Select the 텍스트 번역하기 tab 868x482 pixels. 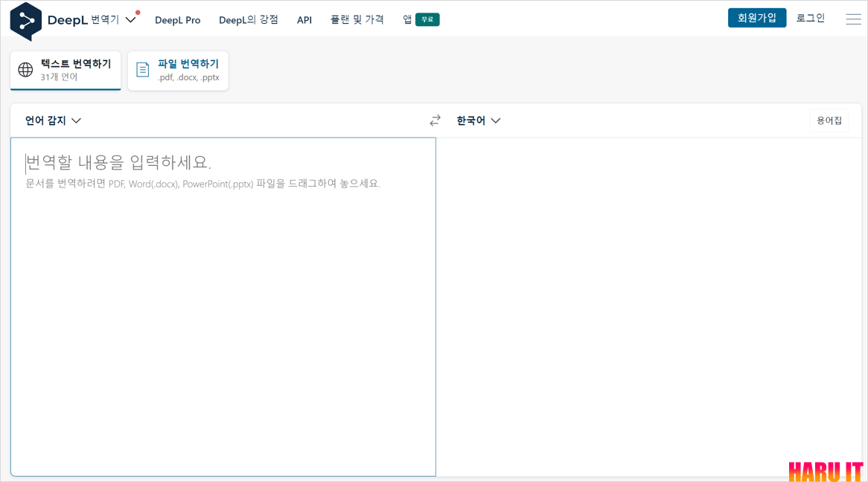(x=66, y=69)
